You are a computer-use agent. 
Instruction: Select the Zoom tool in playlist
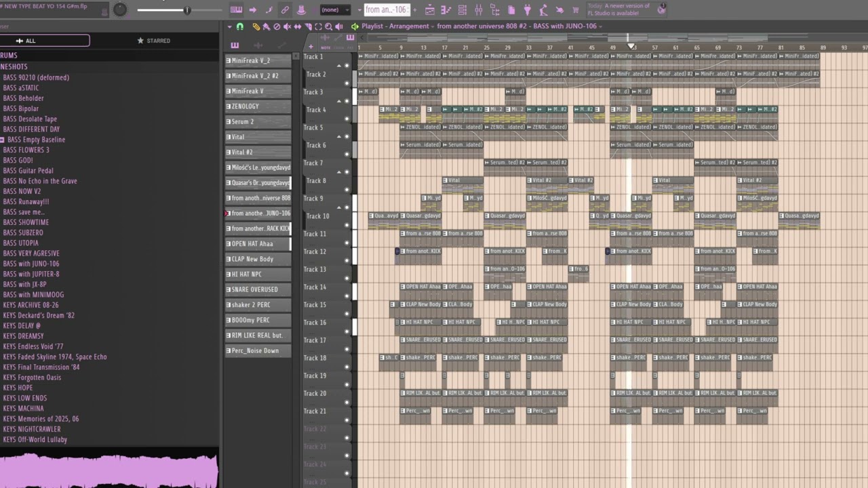(328, 26)
